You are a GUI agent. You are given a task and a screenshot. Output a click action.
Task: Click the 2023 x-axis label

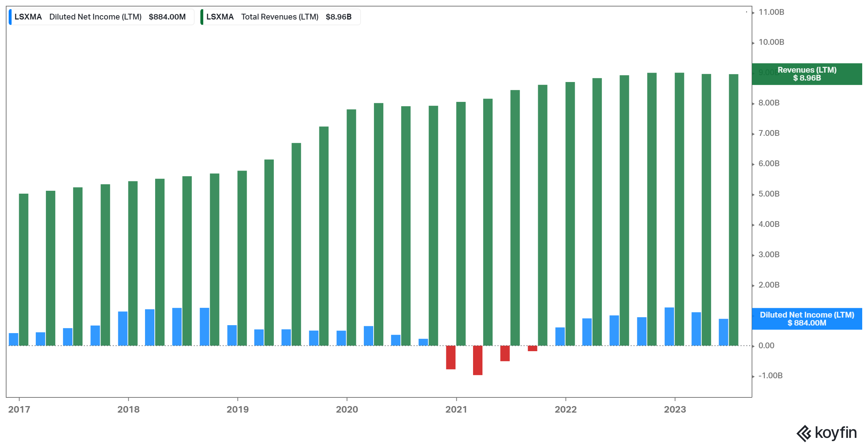pyautogui.click(x=675, y=409)
